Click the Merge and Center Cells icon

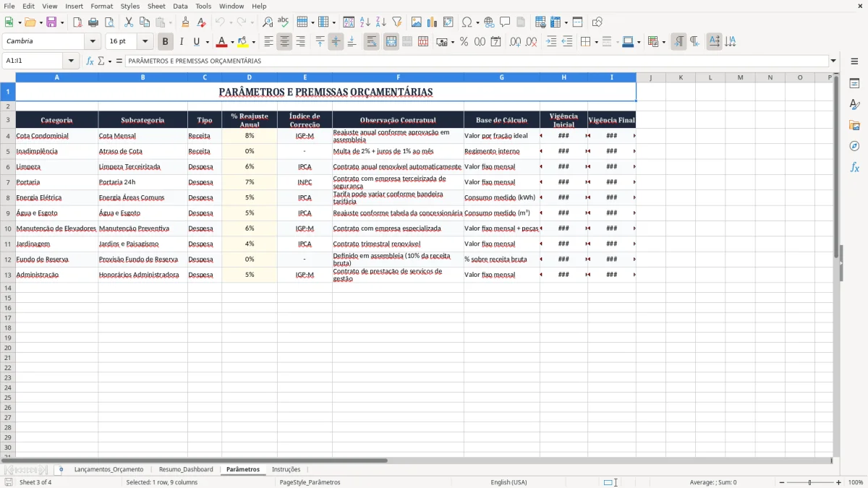point(391,42)
